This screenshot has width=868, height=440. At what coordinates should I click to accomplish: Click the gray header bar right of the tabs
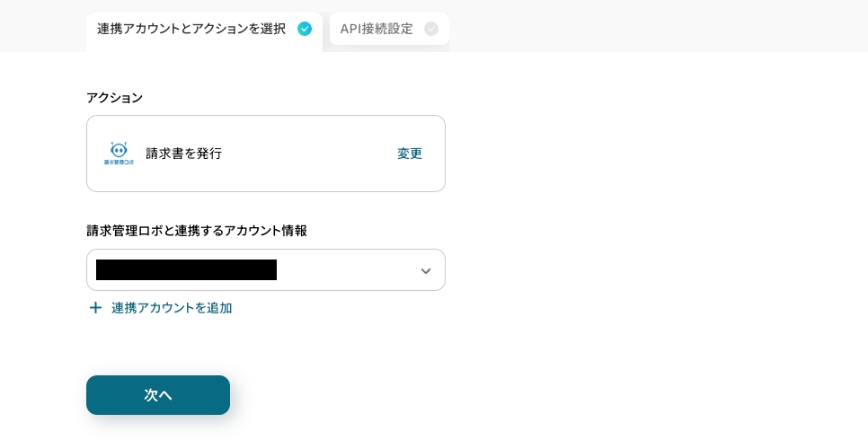656,25
